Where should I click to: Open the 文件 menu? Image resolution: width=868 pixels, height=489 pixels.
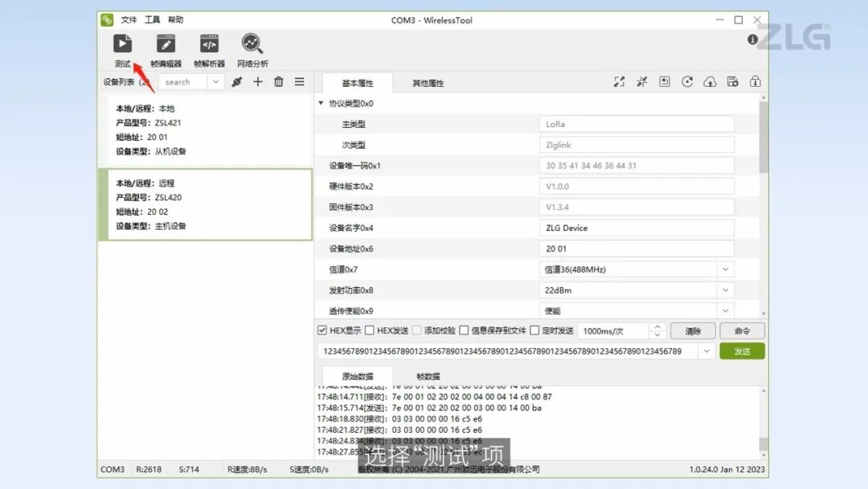[129, 20]
